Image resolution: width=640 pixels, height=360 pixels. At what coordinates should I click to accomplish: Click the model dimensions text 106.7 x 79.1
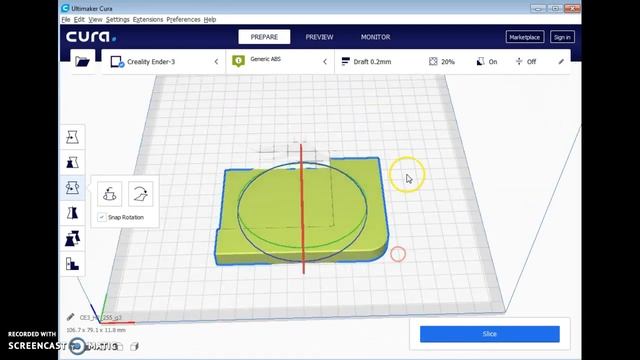96,330
